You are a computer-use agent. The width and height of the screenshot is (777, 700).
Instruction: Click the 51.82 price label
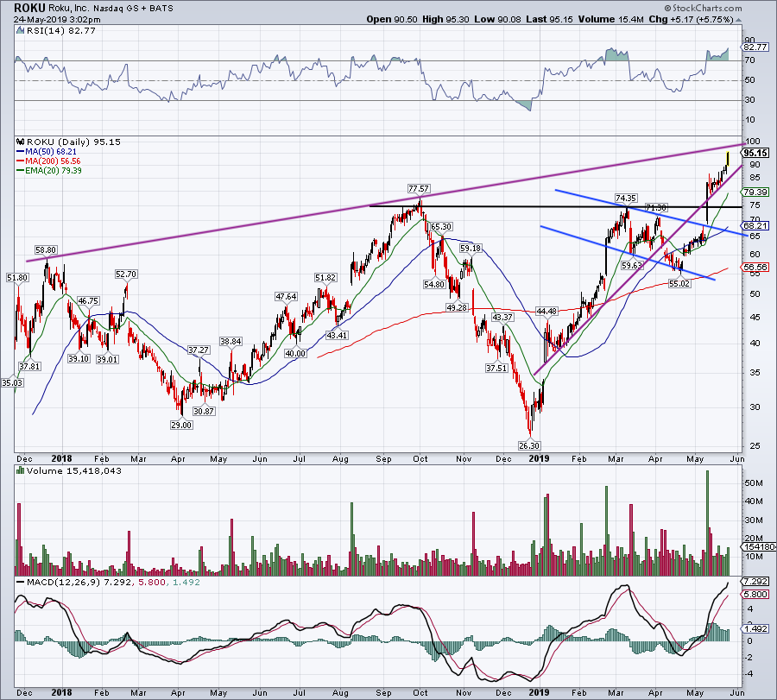pos(325,277)
